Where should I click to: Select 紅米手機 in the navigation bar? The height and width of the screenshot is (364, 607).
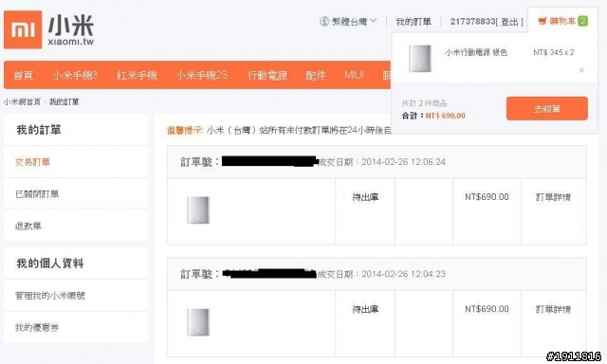click(137, 75)
